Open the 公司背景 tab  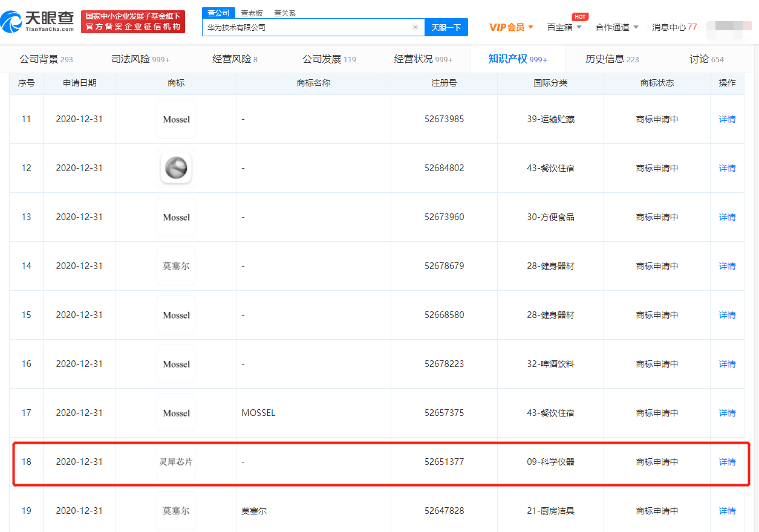[x=46, y=59]
